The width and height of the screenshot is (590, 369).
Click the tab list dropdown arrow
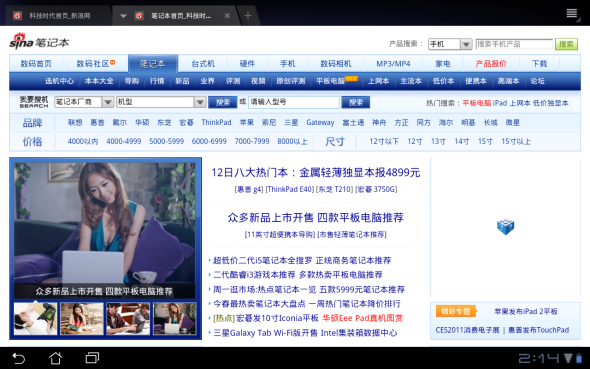click(123, 16)
